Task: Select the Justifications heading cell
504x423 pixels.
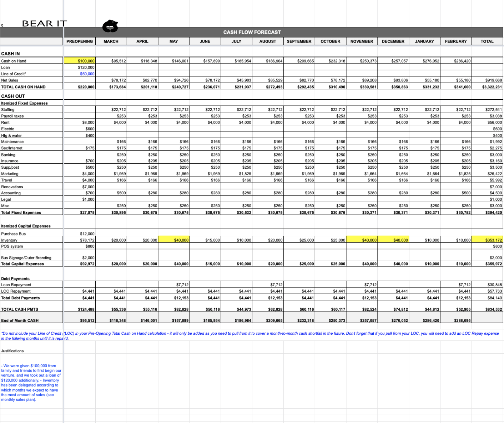Action: tap(32, 351)
